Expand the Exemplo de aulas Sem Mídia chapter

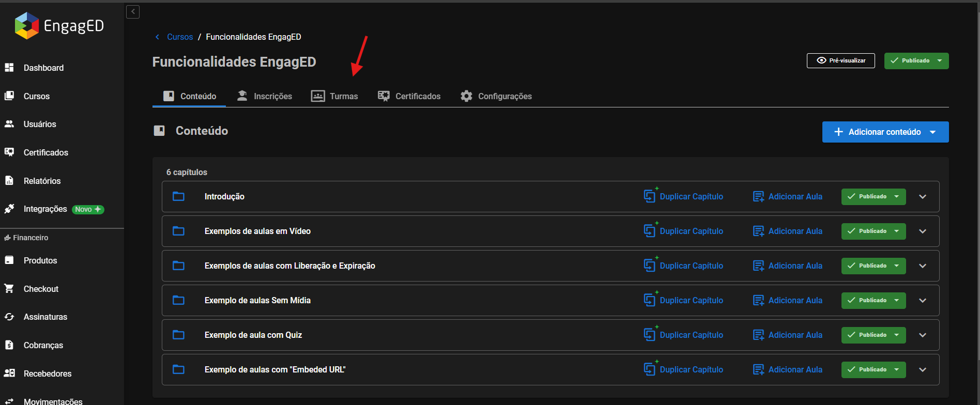923,301
